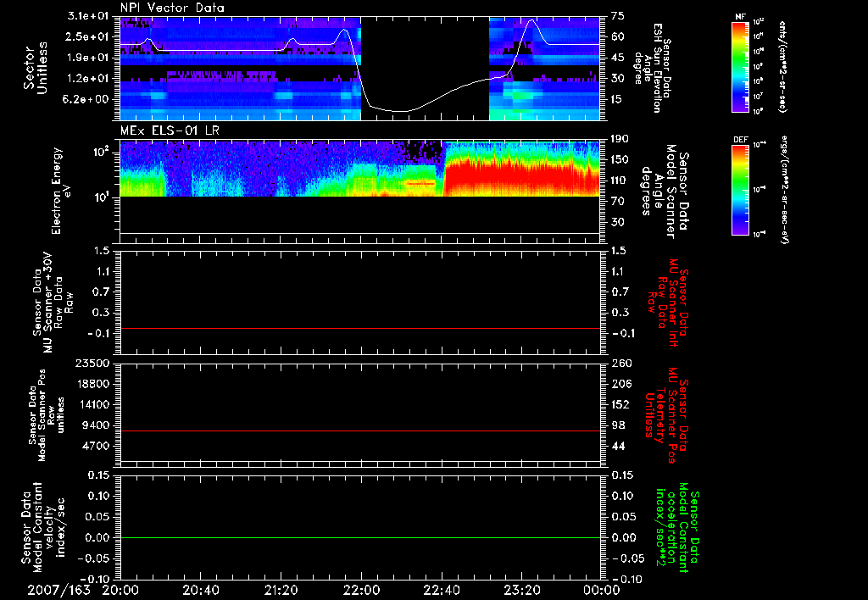Click the green zero line in velocity plot

(x=360, y=537)
